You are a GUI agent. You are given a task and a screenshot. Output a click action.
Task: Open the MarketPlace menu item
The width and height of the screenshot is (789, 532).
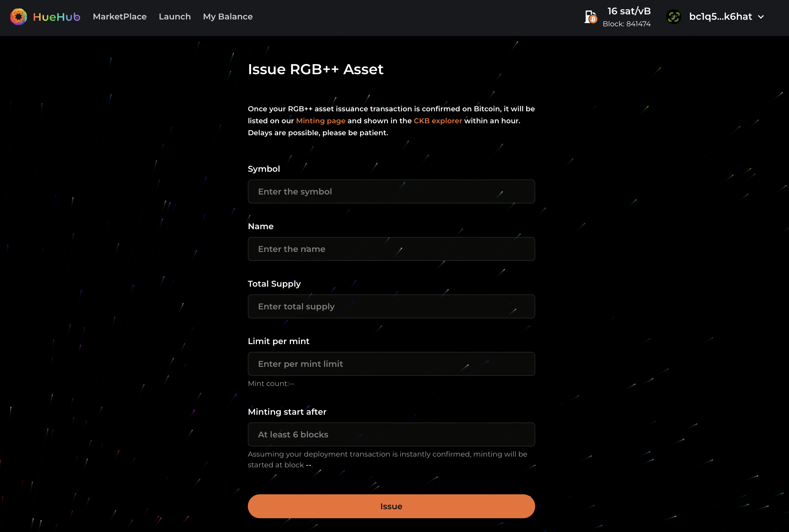click(x=120, y=17)
